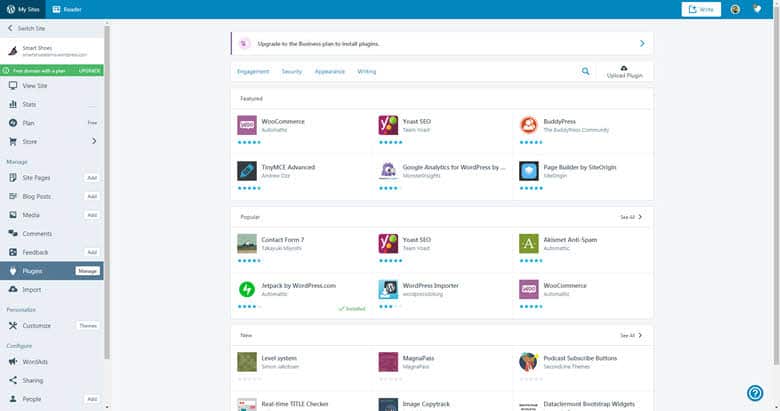Click the Upload Plugin cloud icon
780x411 pixels.
coord(624,68)
